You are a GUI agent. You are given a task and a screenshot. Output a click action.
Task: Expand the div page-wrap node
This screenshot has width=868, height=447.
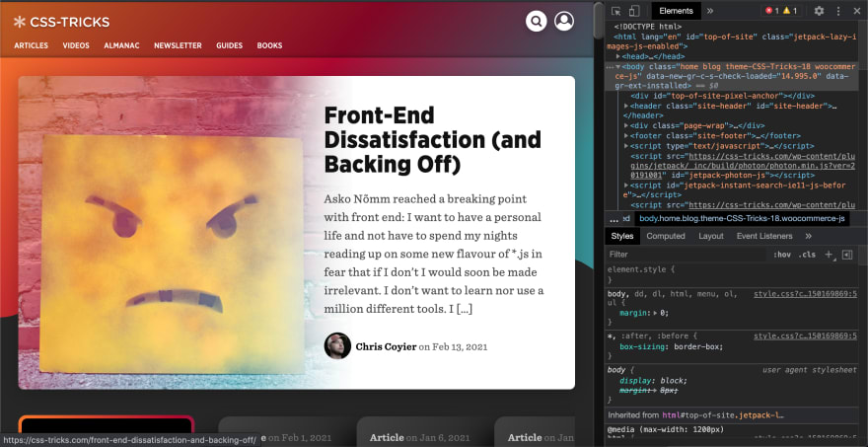pyautogui.click(x=626, y=125)
